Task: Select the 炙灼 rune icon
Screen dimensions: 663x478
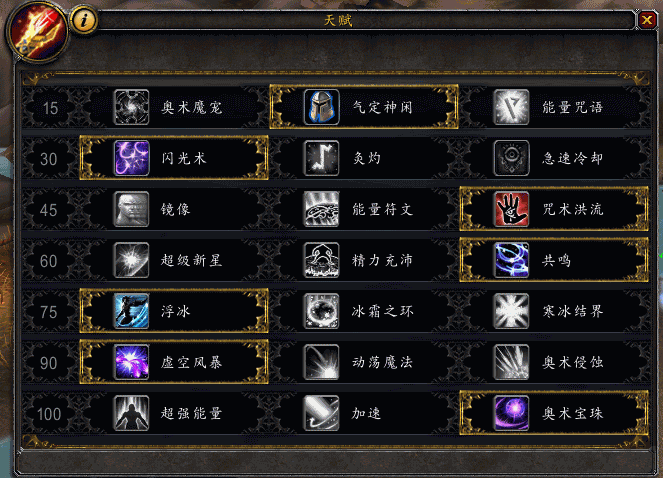Action: point(321,158)
